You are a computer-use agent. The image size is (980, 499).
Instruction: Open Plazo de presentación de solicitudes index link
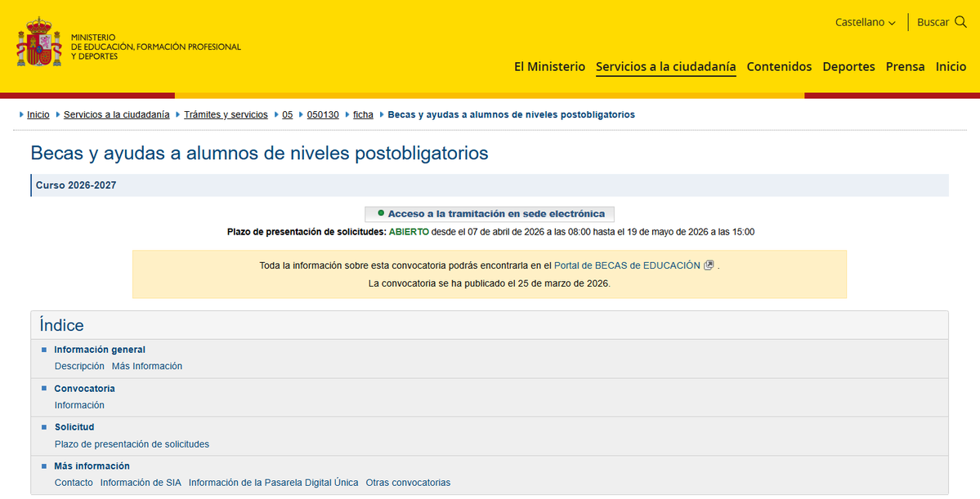(x=132, y=444)
